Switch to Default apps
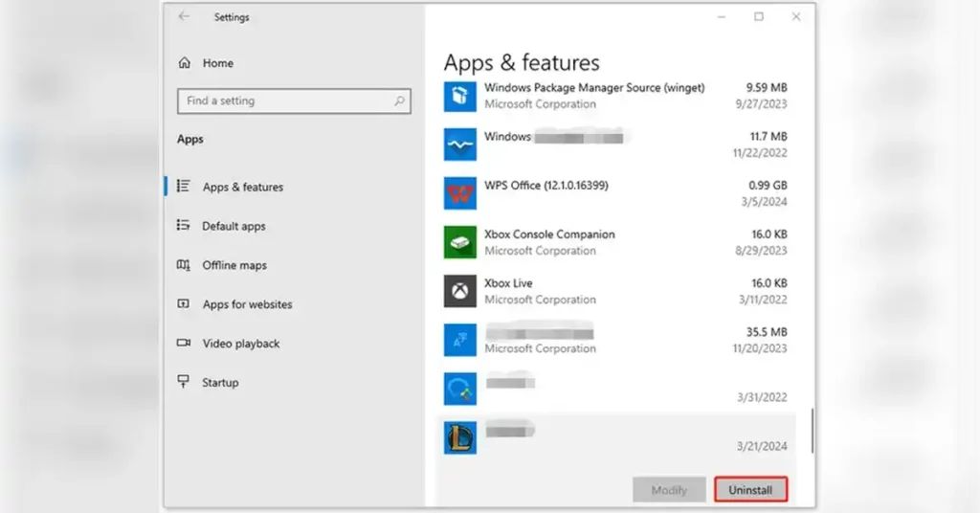The height and width of the screenshot is (513, 980). 234,226
